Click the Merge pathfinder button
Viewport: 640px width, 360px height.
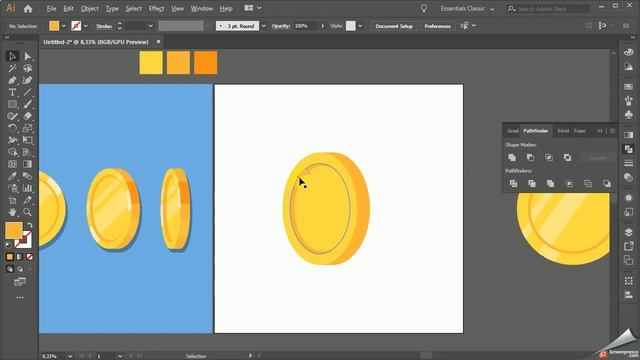[x=551, y=184]
